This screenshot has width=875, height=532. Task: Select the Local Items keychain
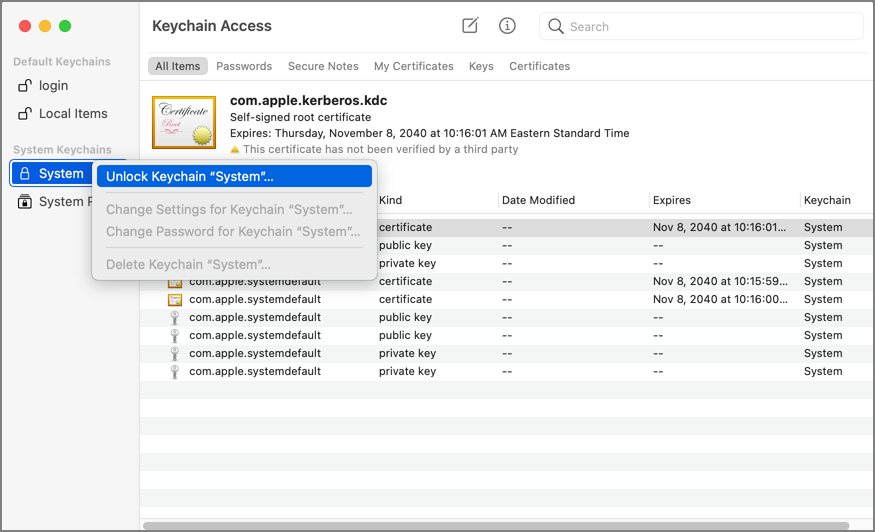click(x=73, y=113)
